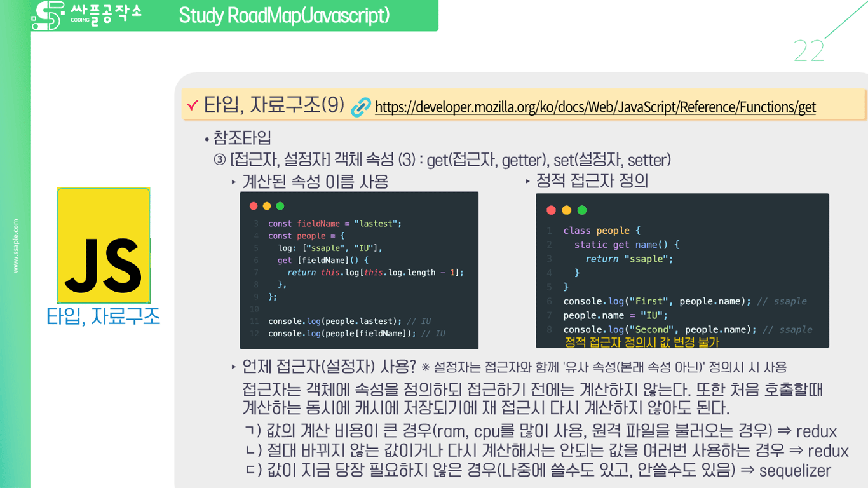Select the yellow JS logo badge

pos(103,245)
